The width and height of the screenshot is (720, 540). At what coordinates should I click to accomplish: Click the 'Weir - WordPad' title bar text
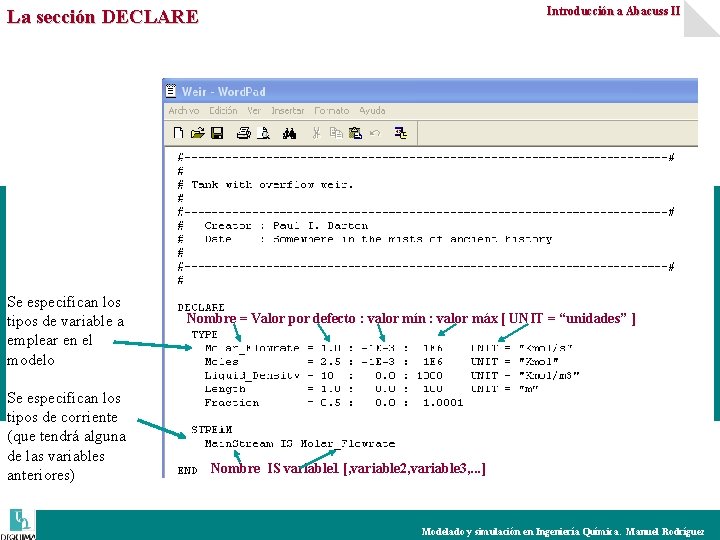(223, 91)
